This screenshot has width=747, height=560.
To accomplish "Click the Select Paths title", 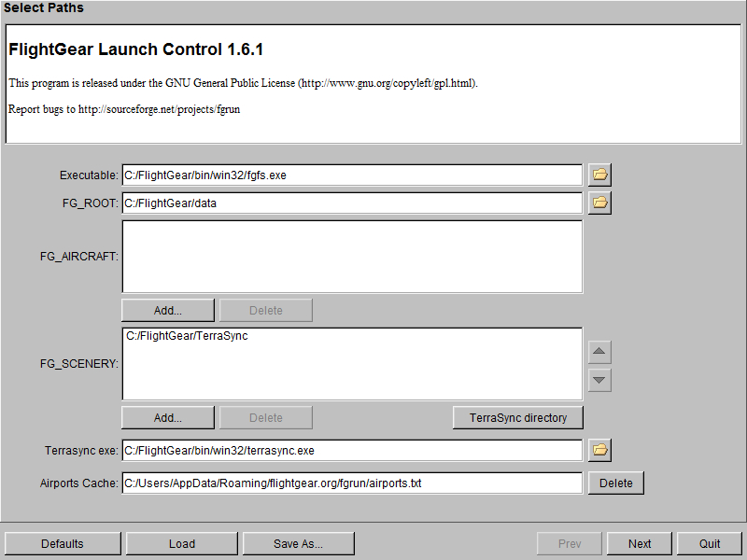I will click(x=43, y=7).
